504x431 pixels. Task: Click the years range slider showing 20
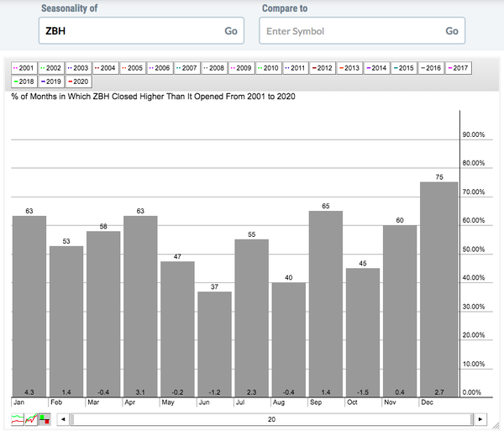270,418
